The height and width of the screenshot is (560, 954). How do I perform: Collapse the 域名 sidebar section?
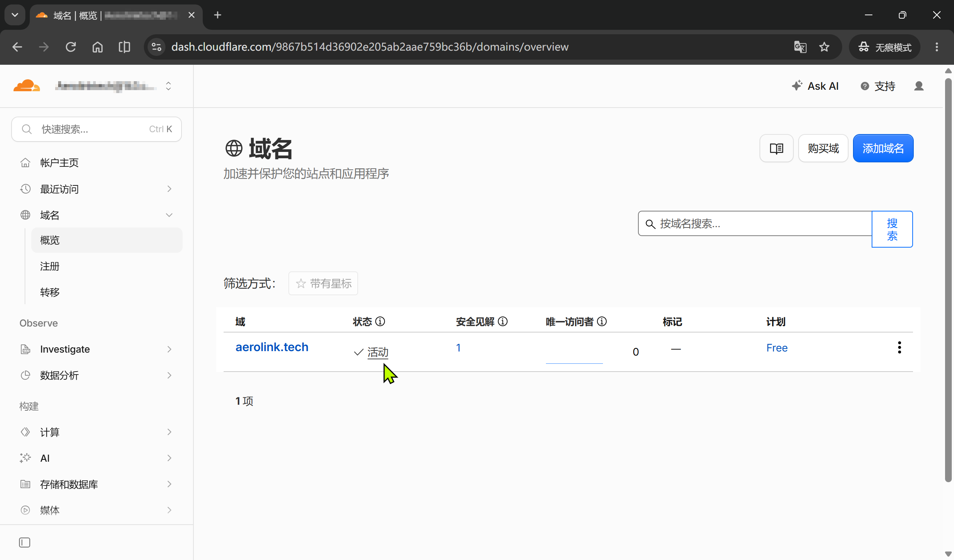(x=96, y=215)
